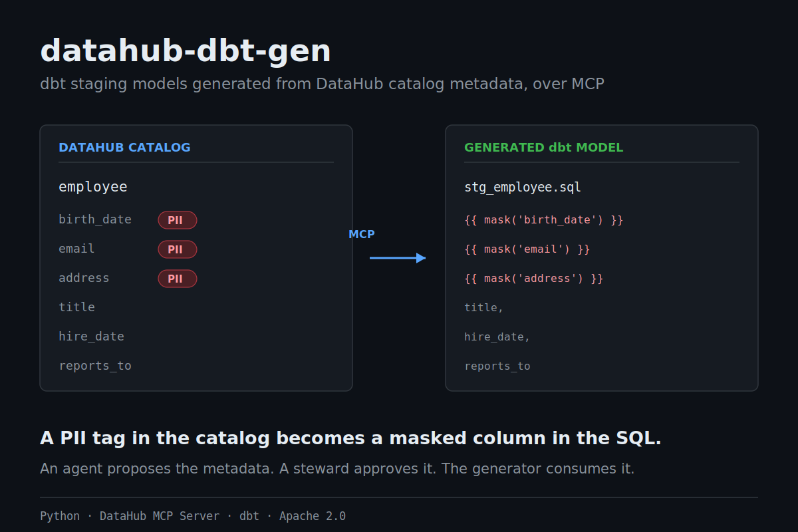Click the footer line listing Python and Apache 2.0

pos(193,516)
